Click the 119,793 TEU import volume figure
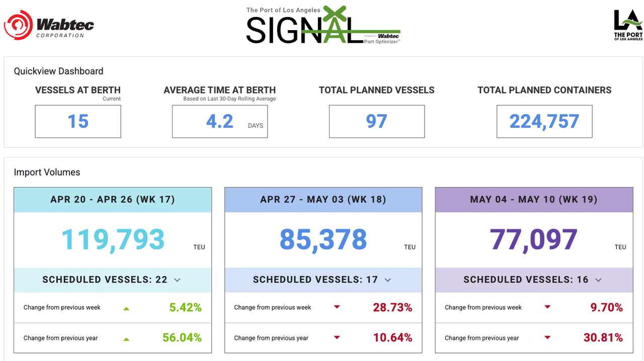The image size is (644, 361). 113,240
